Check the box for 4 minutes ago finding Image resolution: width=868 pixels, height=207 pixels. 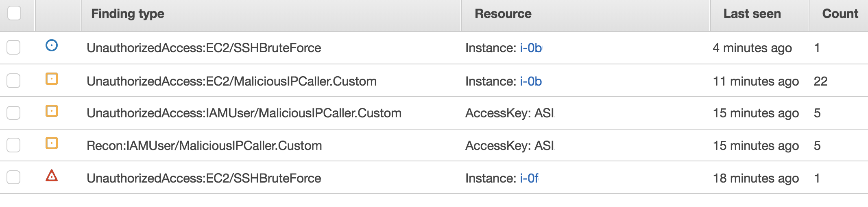[x=13, y=47]
